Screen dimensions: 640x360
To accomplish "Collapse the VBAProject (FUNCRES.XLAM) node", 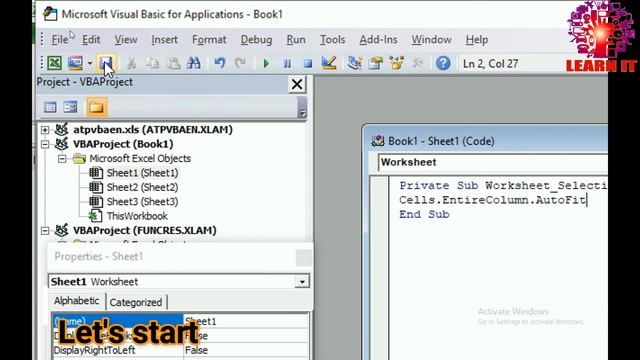I will tap(45, 231).
